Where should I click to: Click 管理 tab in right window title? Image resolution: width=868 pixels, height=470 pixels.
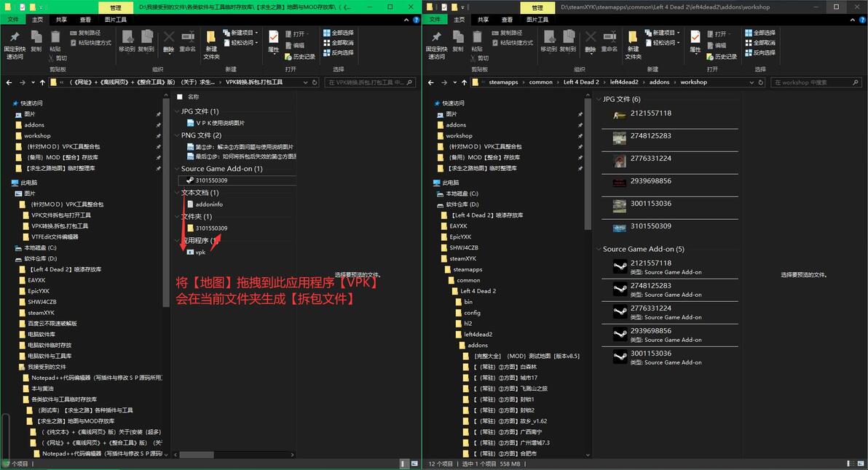pos(537,8)
